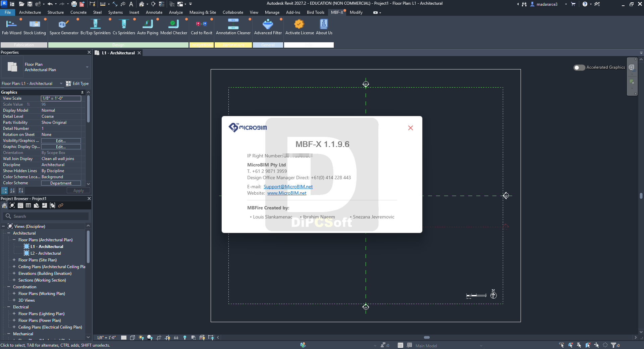
Task: Toggle Crop View in view control bar
Action: click(x=159, y=338)
